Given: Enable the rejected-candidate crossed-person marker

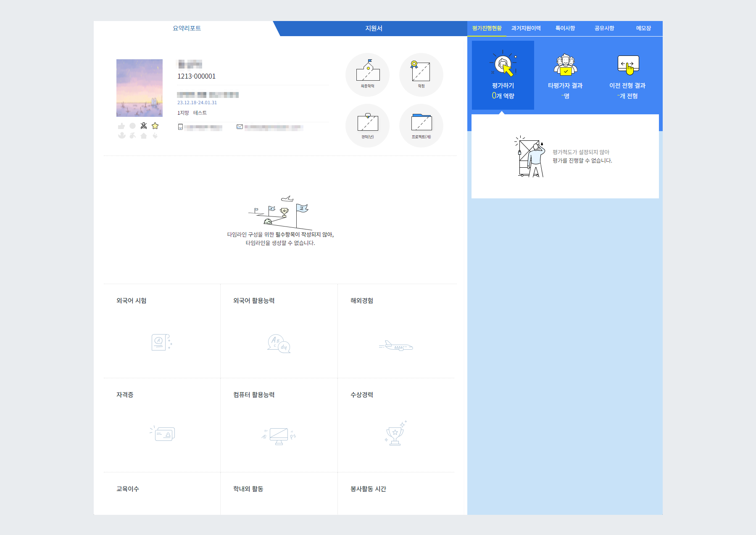Looking at the screenshot, I should point(143,125).
